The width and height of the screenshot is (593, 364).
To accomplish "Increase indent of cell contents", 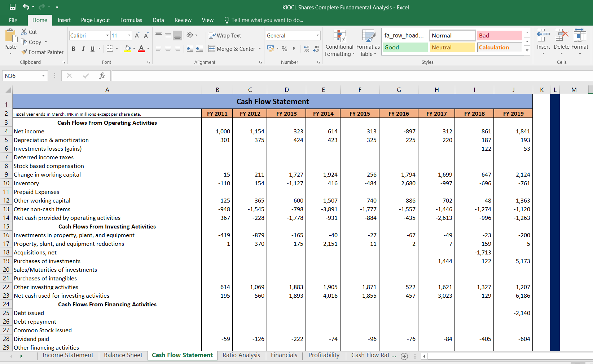I will 199,49.
